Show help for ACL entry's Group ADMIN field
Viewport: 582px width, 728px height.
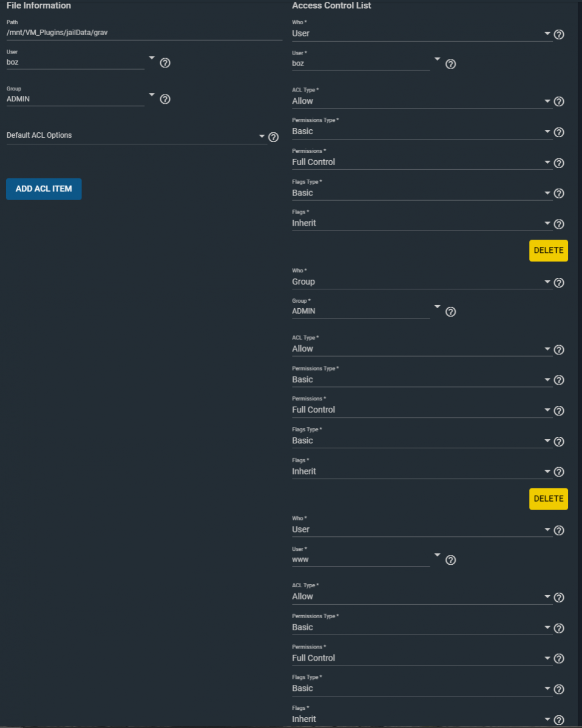pyautogui.click(x=450, y=312)
